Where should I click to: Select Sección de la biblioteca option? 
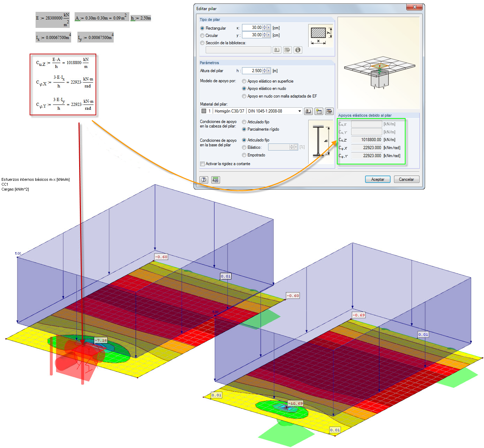202,43
